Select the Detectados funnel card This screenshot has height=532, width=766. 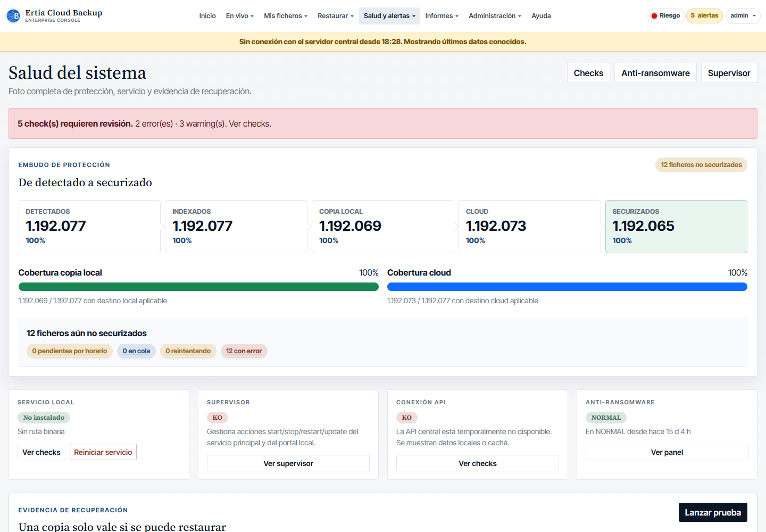click(x=89, y=227)
